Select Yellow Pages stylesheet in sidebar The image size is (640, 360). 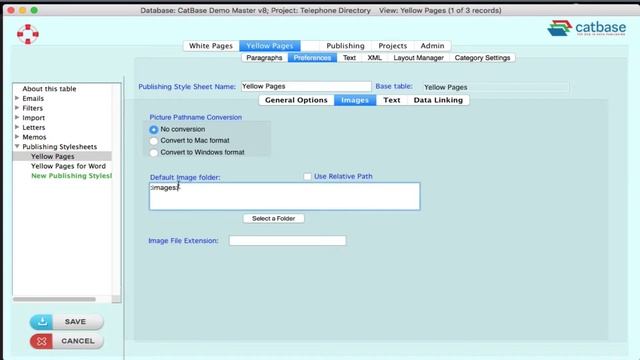point(53,156)
